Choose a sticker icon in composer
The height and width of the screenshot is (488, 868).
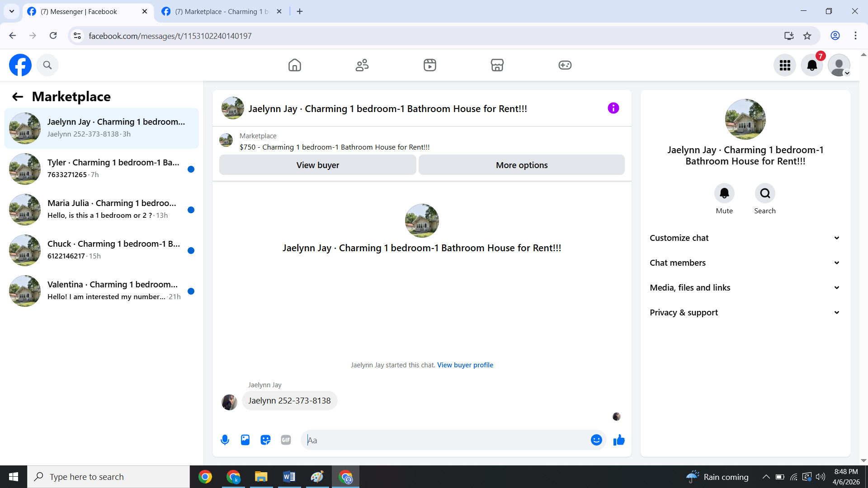(x=265, y=440)
